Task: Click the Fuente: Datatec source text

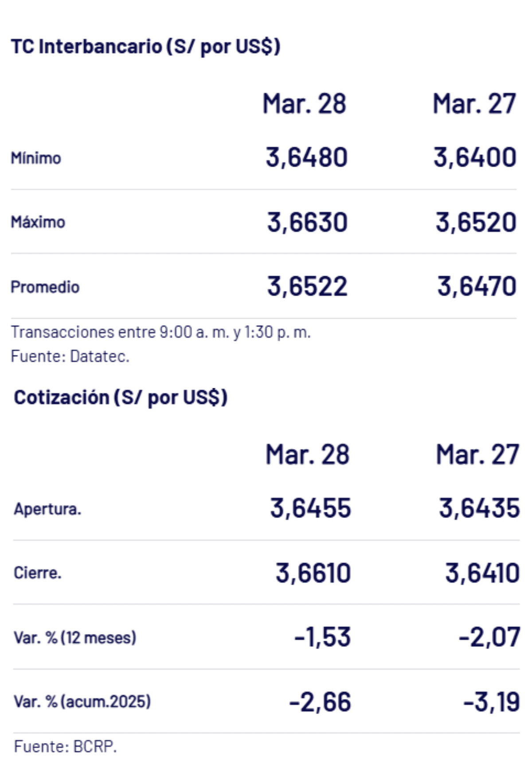Action: pyautogui.click(x=70, y=356)
